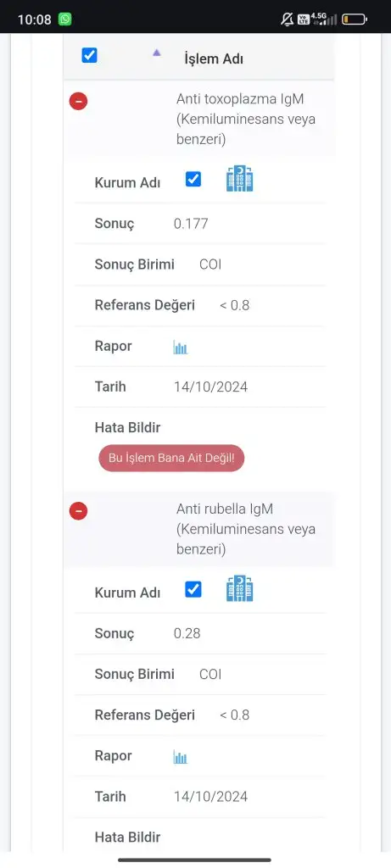This screenshot has width=391, height=868.
Task: Uncheck Kurum Adı checkbox for rubella test
Action: point(193,590)
